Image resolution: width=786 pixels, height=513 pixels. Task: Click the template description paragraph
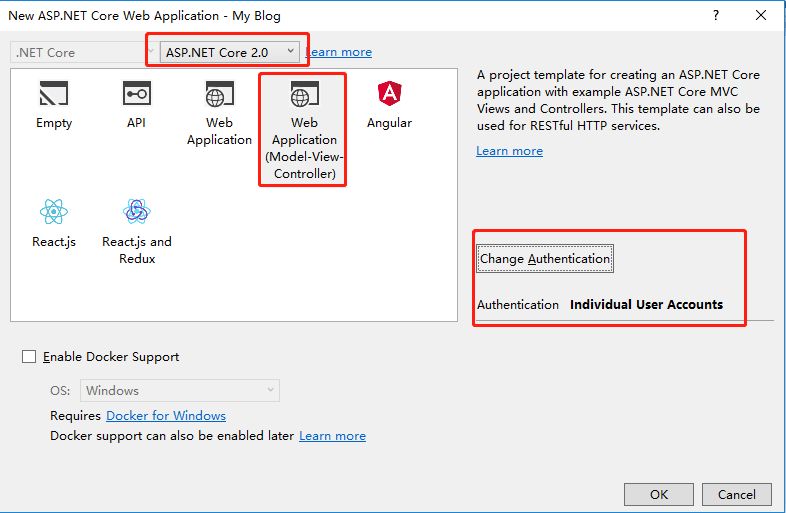click(618, 100)
